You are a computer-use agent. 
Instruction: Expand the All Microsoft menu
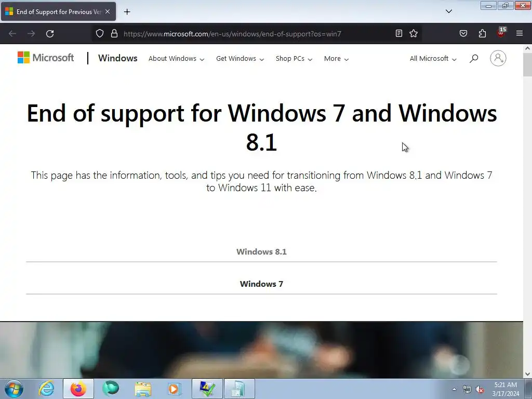pos(433,59)
